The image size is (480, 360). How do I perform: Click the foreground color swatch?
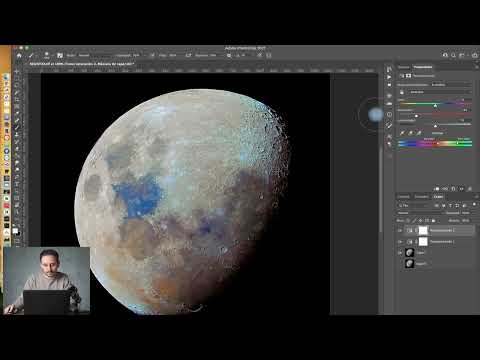[15, 231]
